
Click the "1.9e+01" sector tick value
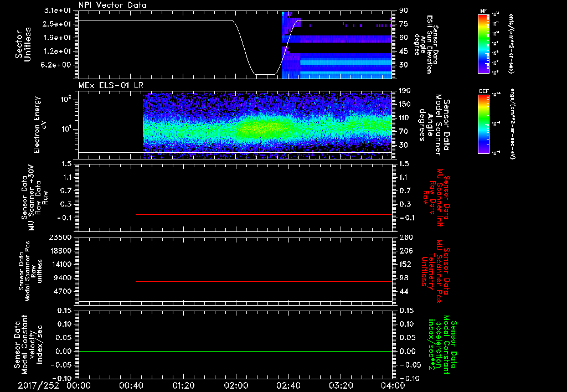click(x=57, y=38)
